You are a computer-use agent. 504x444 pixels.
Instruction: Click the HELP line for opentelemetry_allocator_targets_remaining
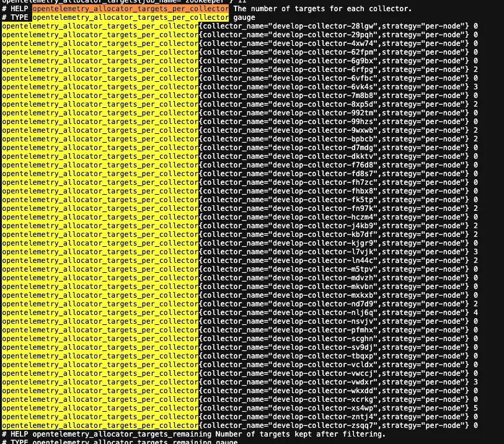tap(193, 434)
